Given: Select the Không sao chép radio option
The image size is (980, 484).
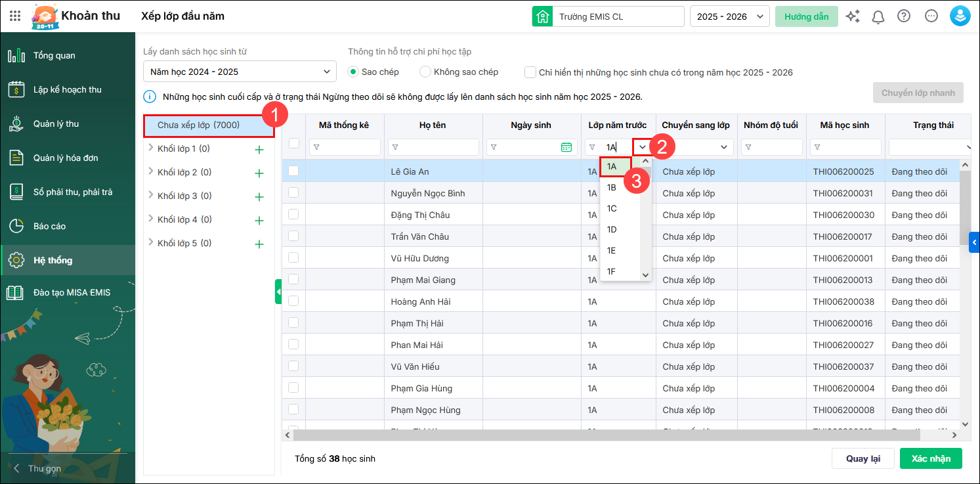Looking at the screenshot, I should pyautogui.click(x=425, y=72).
